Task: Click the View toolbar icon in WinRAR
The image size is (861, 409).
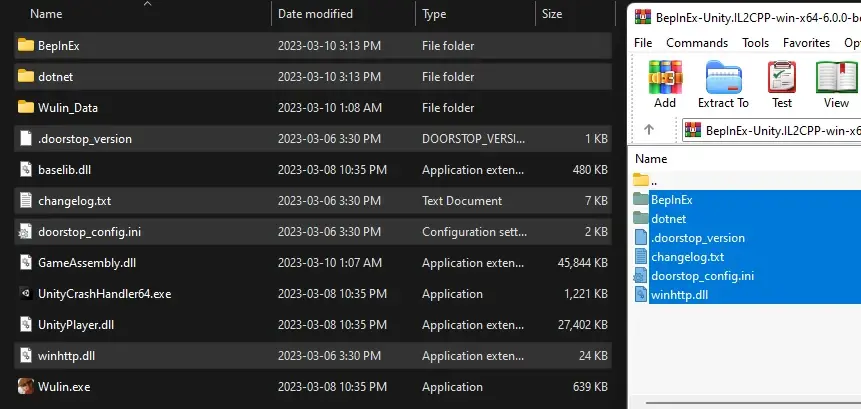Action: pyautogui.click(x=835, y=79)
